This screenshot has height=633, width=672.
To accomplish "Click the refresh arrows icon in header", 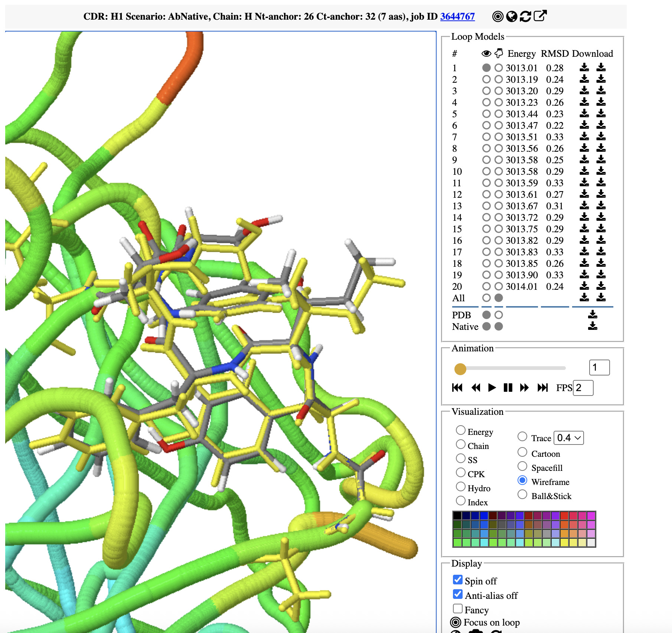I will point(525,16).
